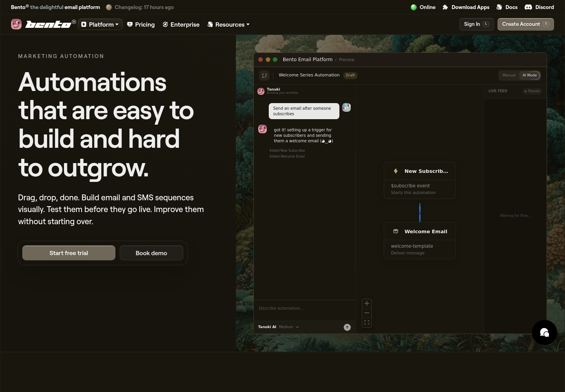Open the Pricing page

tap(141, 24)
